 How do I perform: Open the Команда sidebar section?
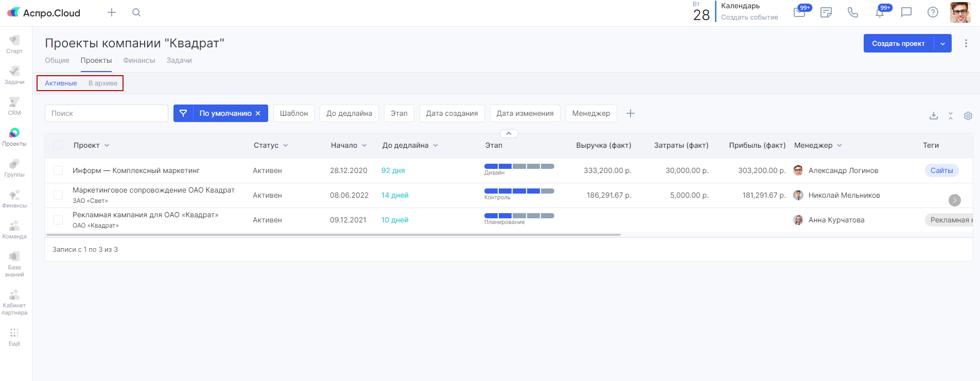(x=14, y=230)
